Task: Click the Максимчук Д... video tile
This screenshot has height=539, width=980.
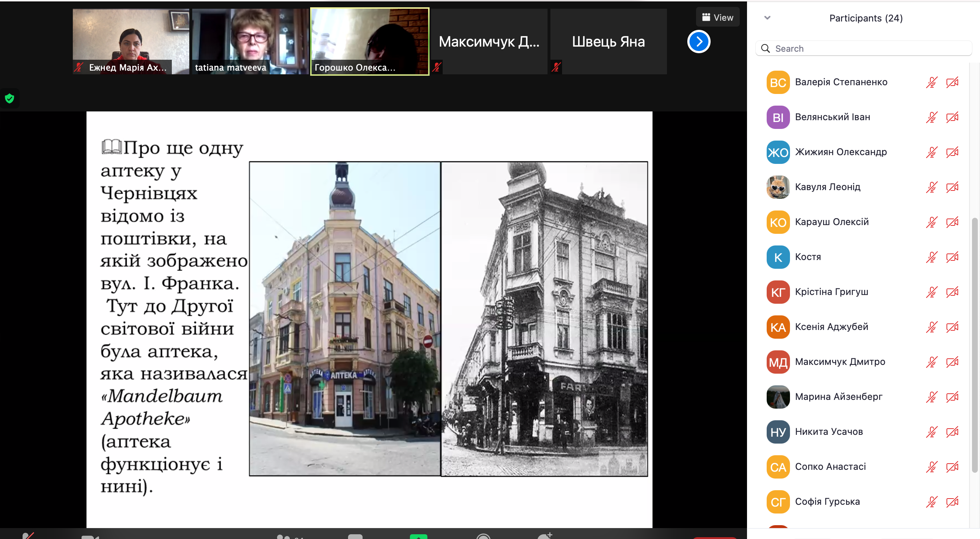Action: click(489, 42)
